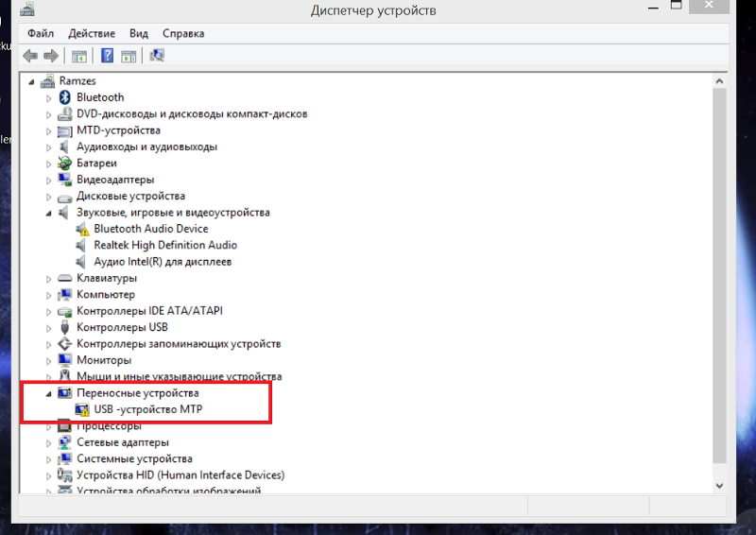Image resolution: width=756 pixels, height=535 pixels.
Task: Toggle the console tree toolbar icon
Action: coord(79,57)
